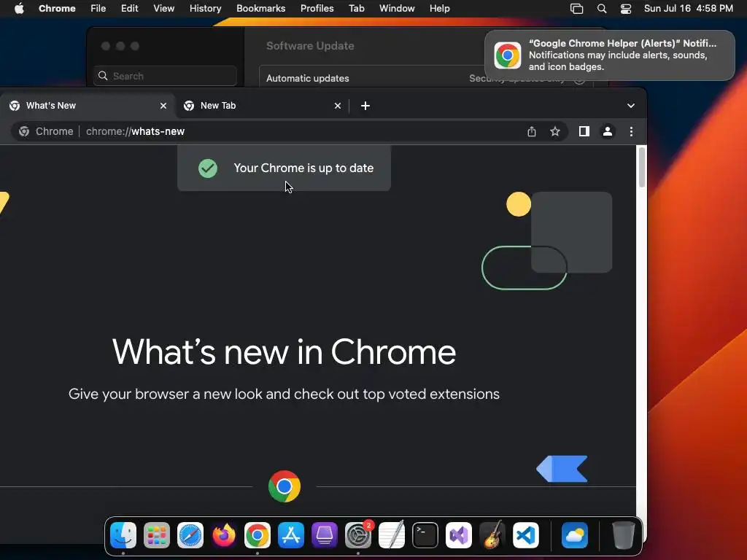Open the Edit menu
This screenshot has width=747, height=560.
[x=130, y=9]
